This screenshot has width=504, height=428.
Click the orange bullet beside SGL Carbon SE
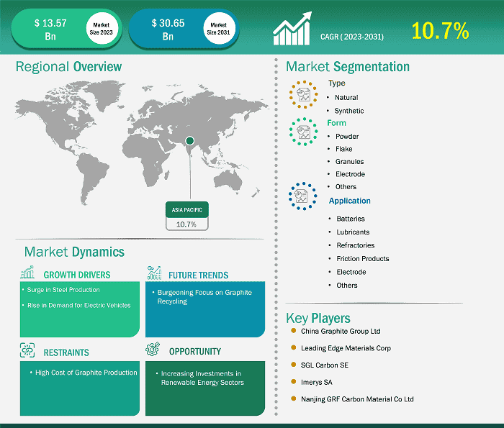tap(293, 365)
